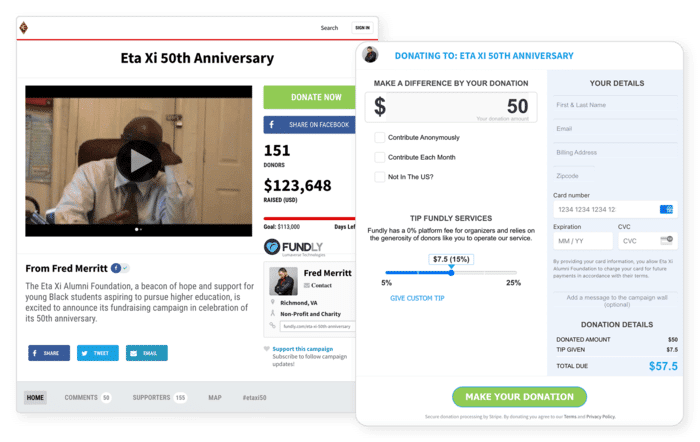
Task: Click the donor avatar in the donation form header
Action: pos(370,55)
